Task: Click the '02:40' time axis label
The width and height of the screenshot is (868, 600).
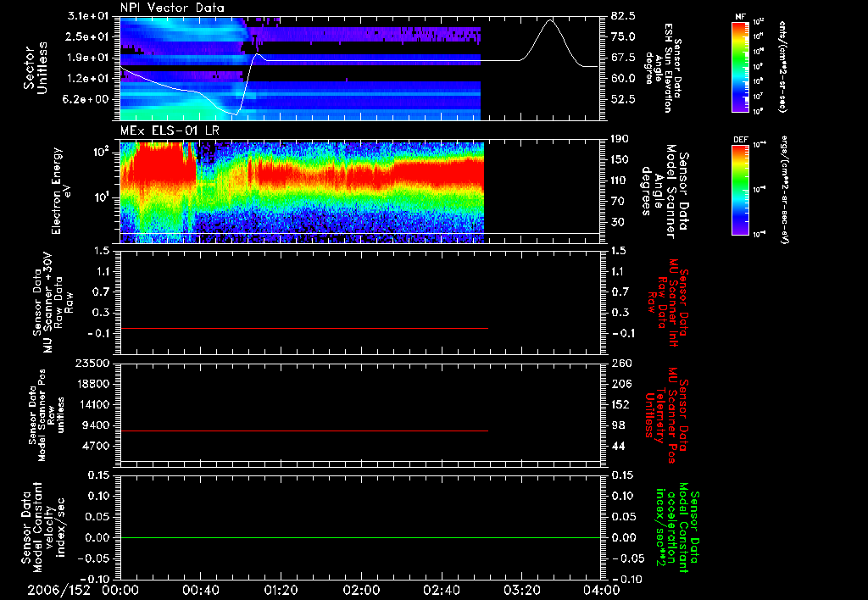Action: pos(441,590)
